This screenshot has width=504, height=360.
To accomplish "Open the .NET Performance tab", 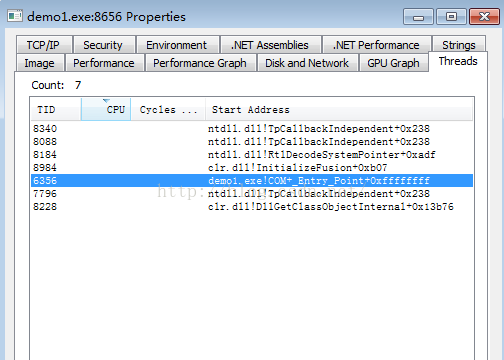I will click(x=377, y=45).
